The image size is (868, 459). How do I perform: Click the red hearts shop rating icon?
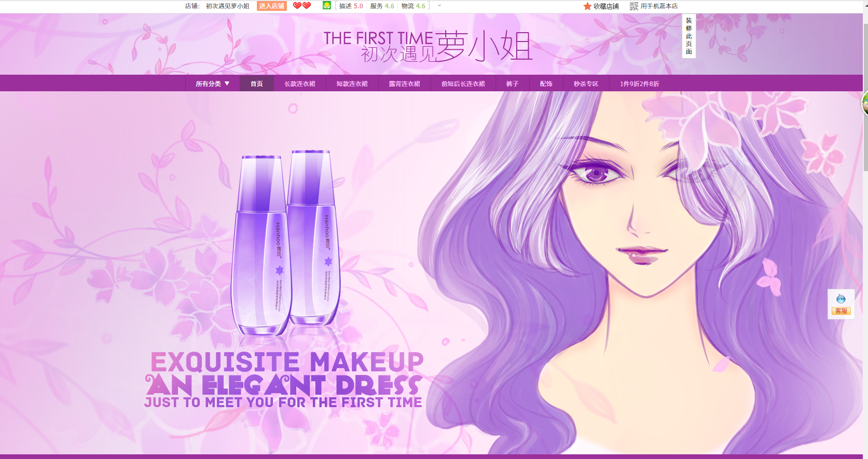point(302,6)
